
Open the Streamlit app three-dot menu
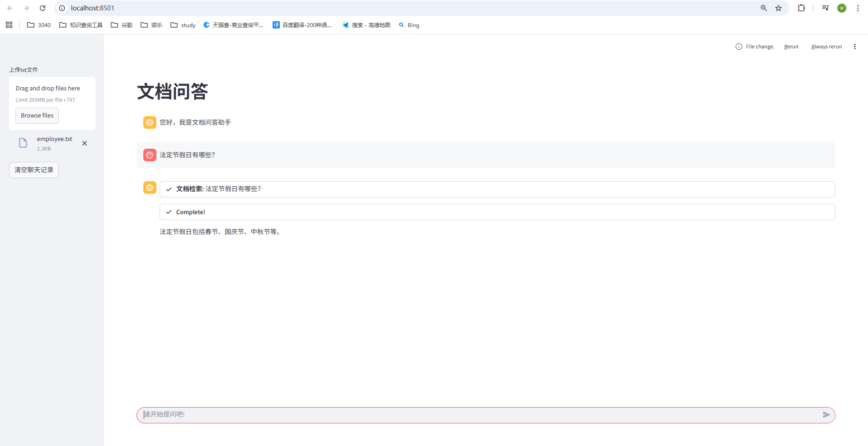click(854, 47)
